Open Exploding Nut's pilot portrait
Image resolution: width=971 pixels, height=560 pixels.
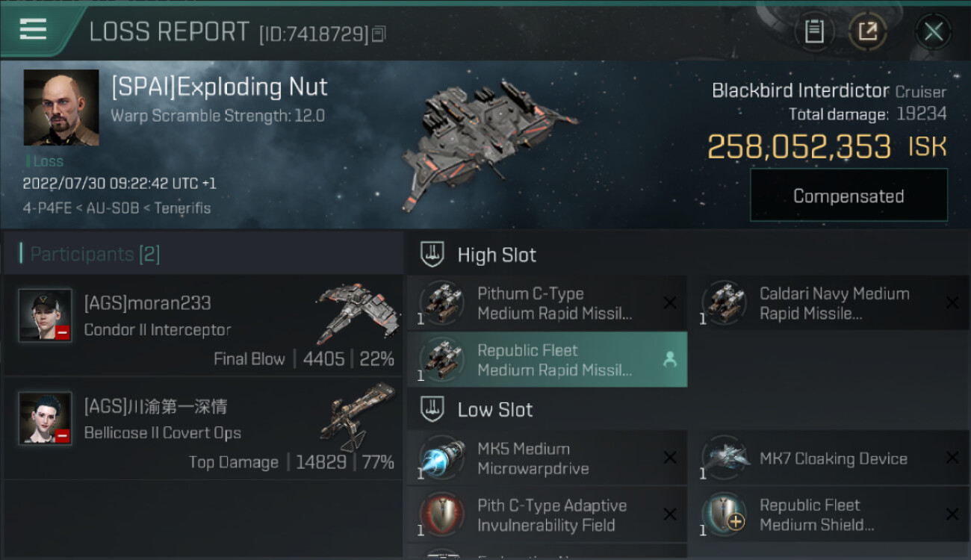point(61,108)
